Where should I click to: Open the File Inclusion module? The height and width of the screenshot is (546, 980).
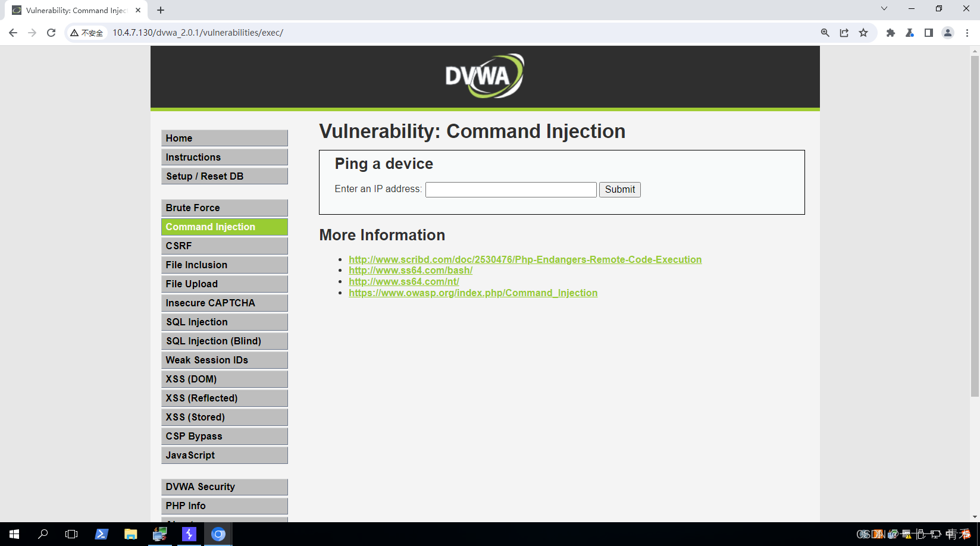click(224, 265)
